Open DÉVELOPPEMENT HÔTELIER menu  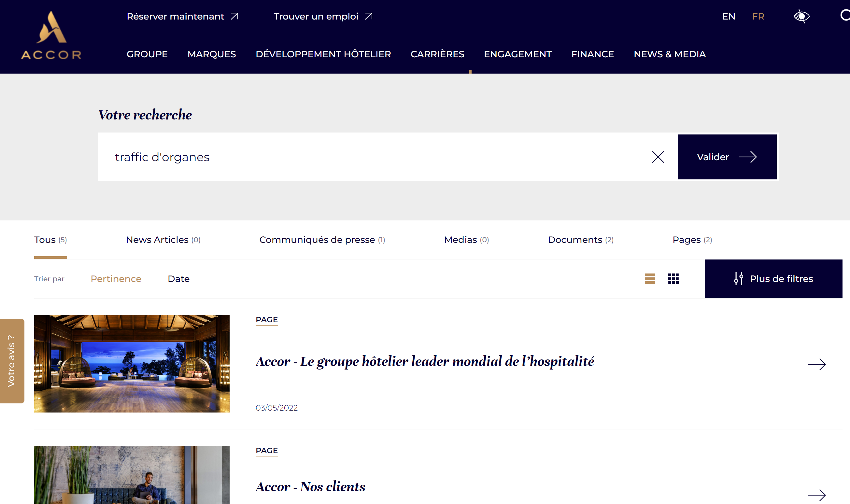click(323, 54)
